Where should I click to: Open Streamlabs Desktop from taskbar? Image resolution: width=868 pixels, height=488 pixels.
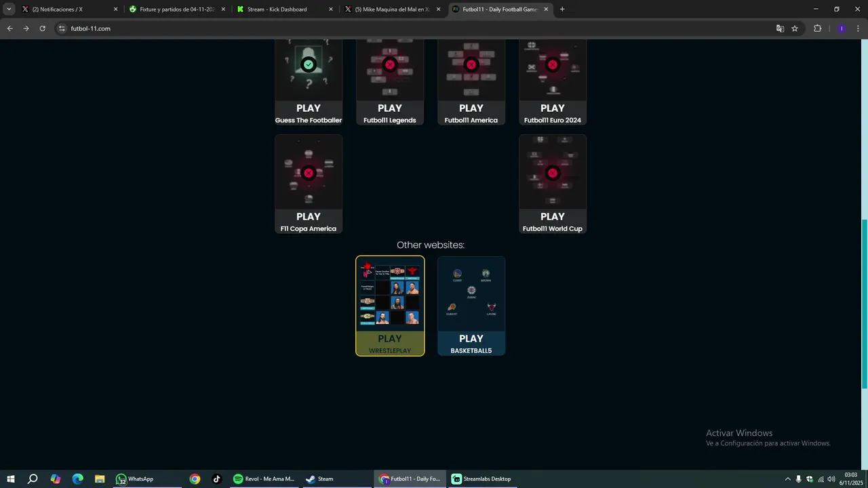pyautogui.click(x=481, y=479)
